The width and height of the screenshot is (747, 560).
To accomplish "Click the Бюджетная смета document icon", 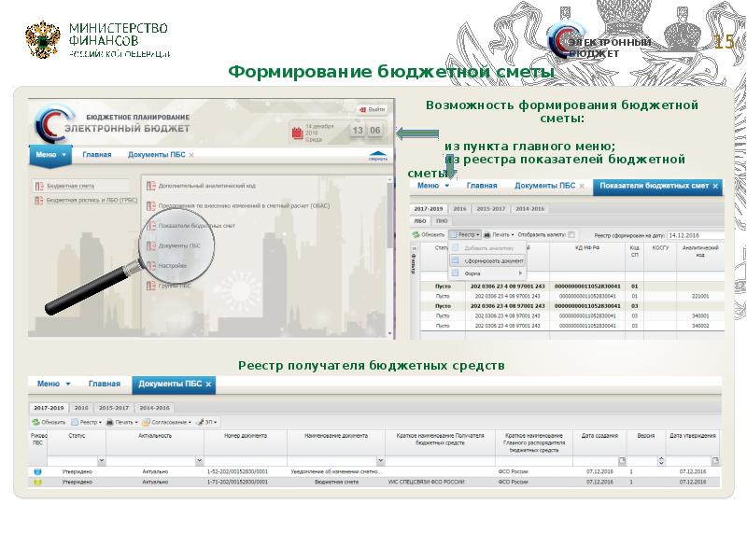I will point(39,185).
